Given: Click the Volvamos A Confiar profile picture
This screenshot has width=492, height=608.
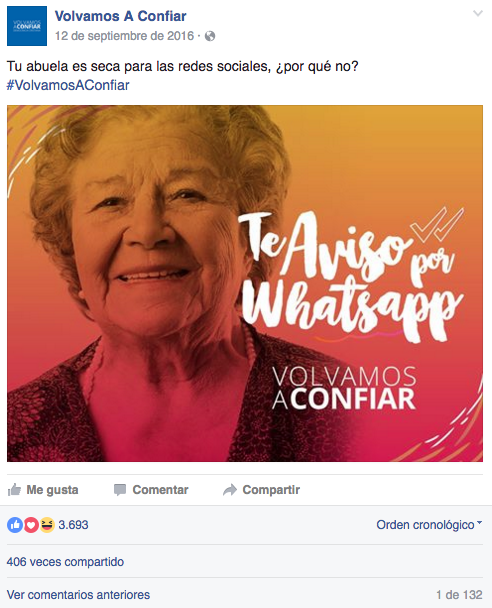Looking at the screenshot, I should (27, 26).
